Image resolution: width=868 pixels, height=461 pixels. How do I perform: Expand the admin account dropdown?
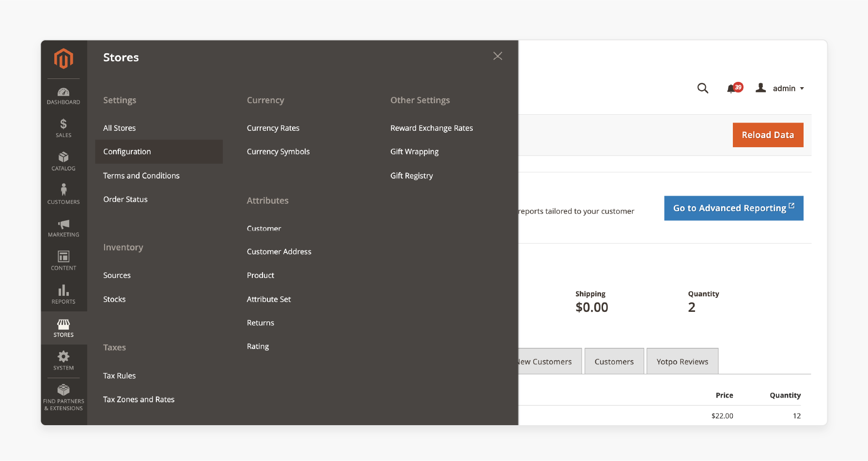[788, 88]
